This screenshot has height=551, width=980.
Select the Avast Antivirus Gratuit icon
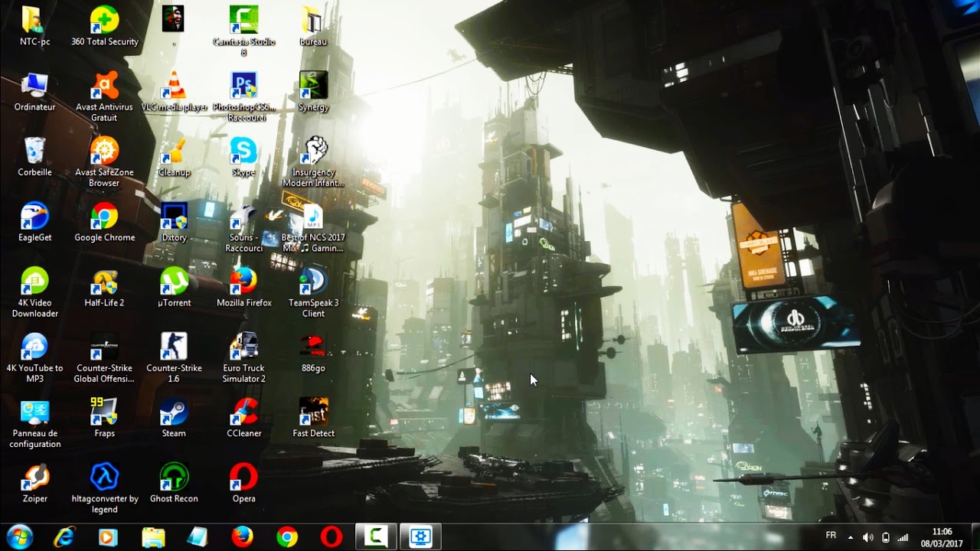click(x=104, y=86)
